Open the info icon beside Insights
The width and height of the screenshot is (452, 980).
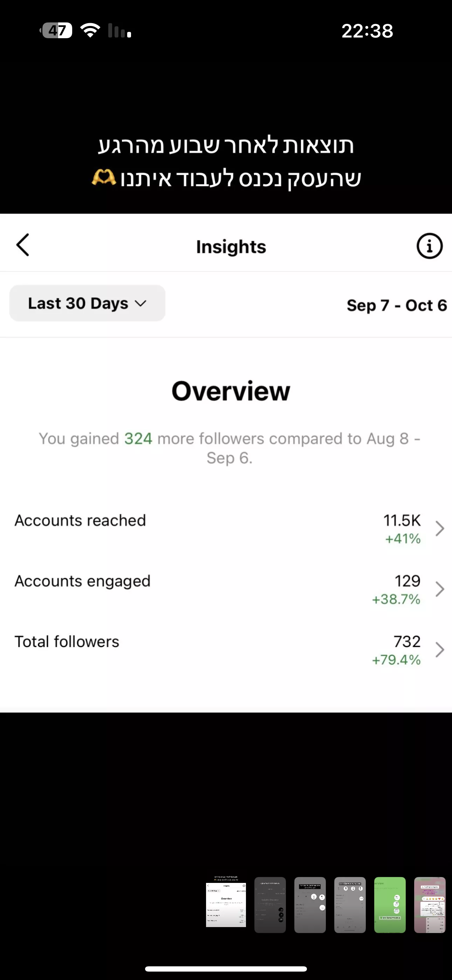coord(429,246)
